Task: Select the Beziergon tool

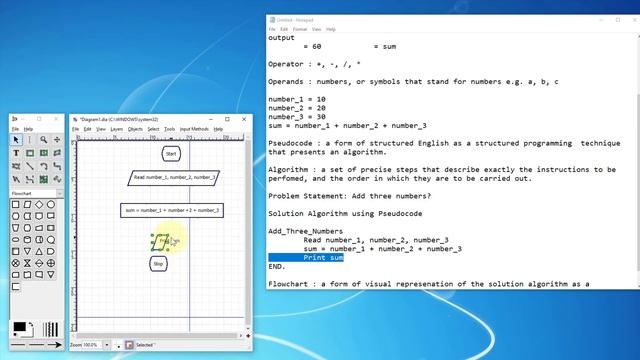Action: coord(16,166)
